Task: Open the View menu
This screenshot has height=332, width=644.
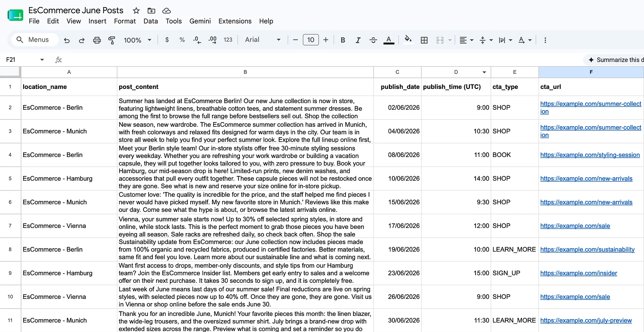Action: click(x=74, y=21)
